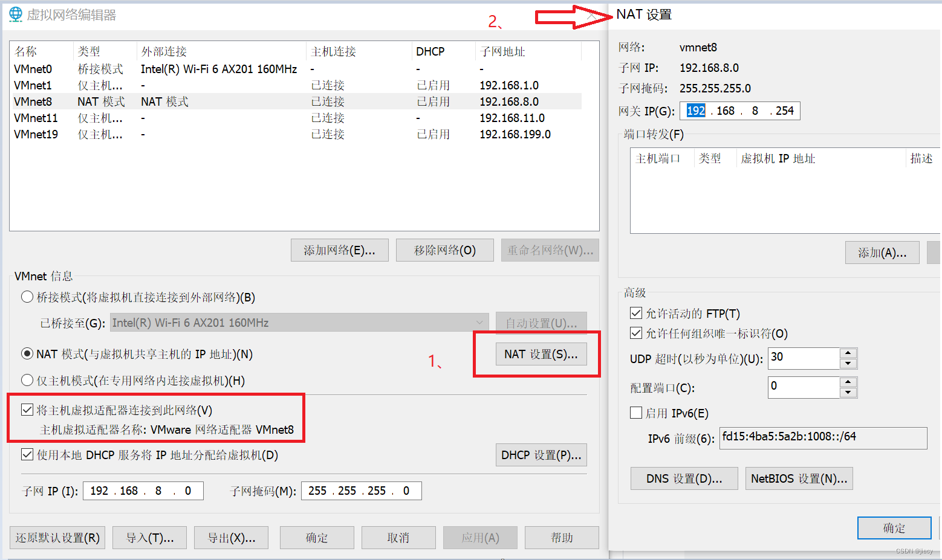Open NetBIOS 设置(N)... dialog

799,478
